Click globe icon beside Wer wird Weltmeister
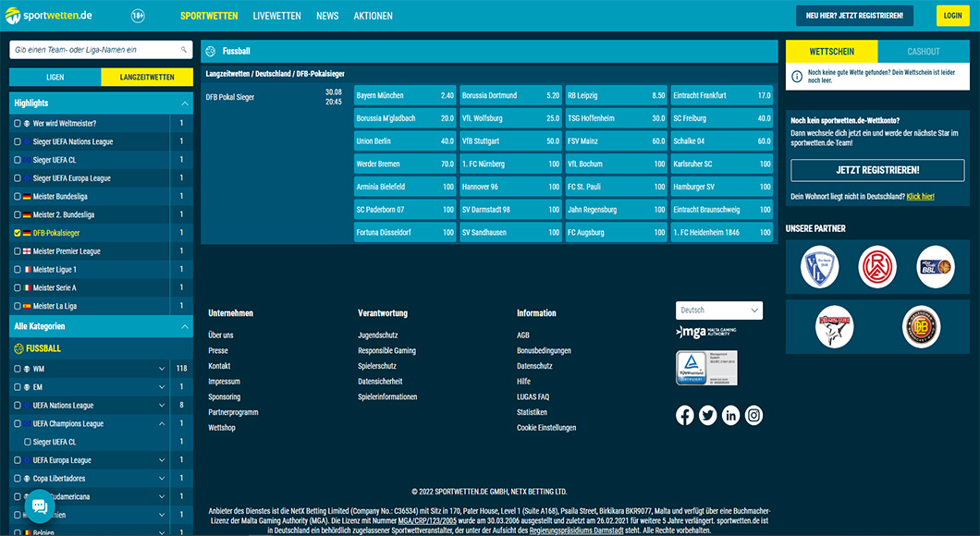This screenshot has height=536, width=980. [27, 124]
